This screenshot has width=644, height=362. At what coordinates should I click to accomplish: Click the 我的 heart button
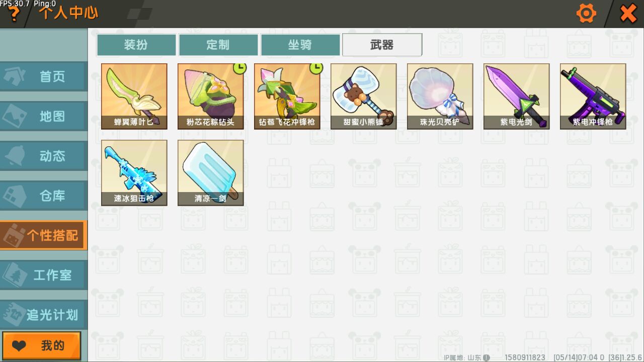pos(41,345)
